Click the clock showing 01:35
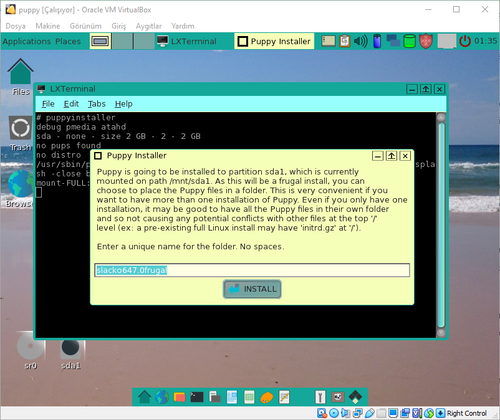Screen dimensions: 500x420 tap(485, 41)
